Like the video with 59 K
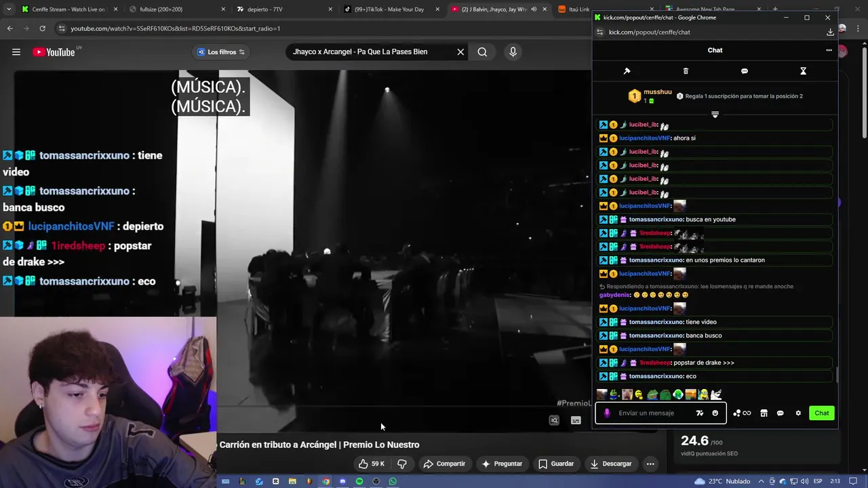The height and width of the screenshot is (488, 868). 372,464
